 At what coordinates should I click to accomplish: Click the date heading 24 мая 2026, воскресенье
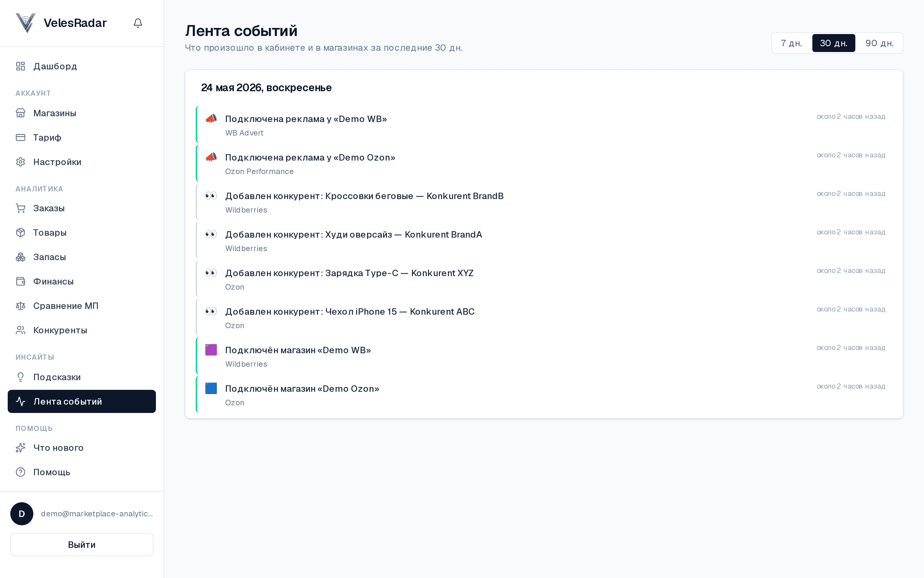coord(266,88)
